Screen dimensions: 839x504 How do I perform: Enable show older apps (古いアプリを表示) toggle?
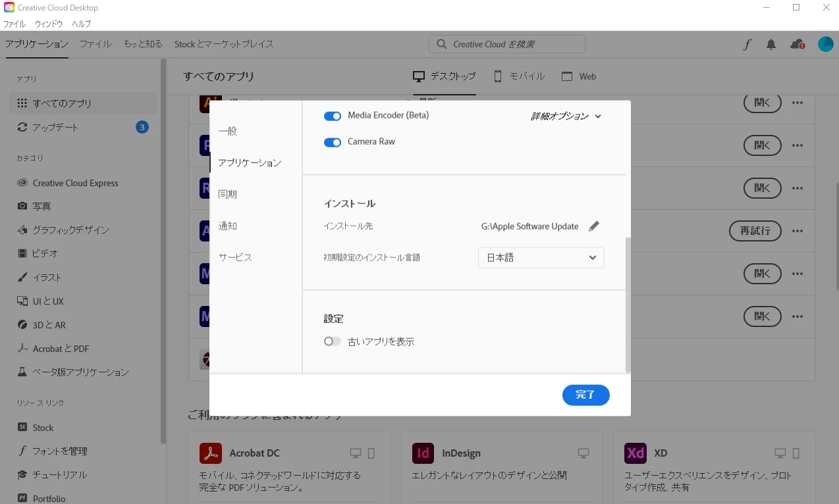coord(333,341)
